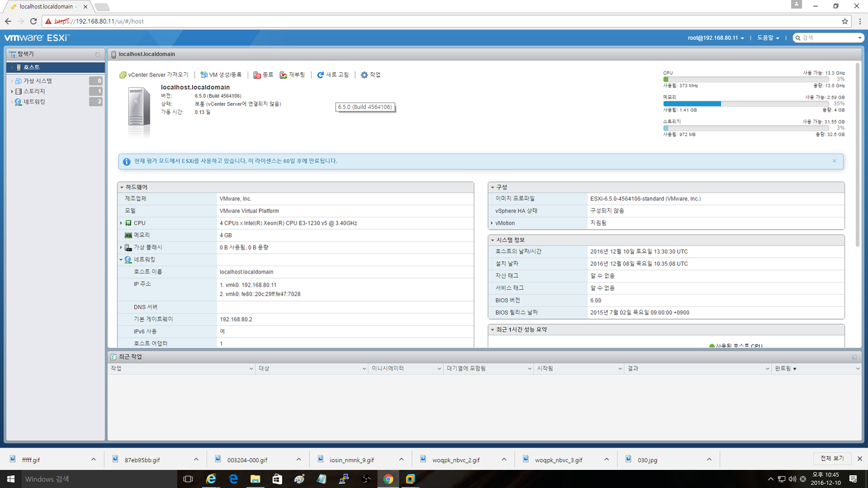
Task: Expand the 가상 플래시 row
Action: coord(121,248)
